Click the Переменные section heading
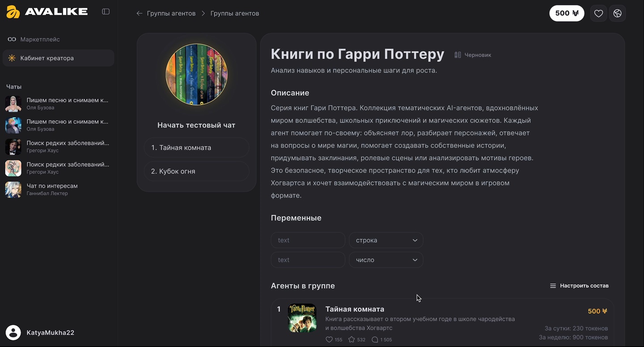644x347 pixels. (x=296, y=218)
